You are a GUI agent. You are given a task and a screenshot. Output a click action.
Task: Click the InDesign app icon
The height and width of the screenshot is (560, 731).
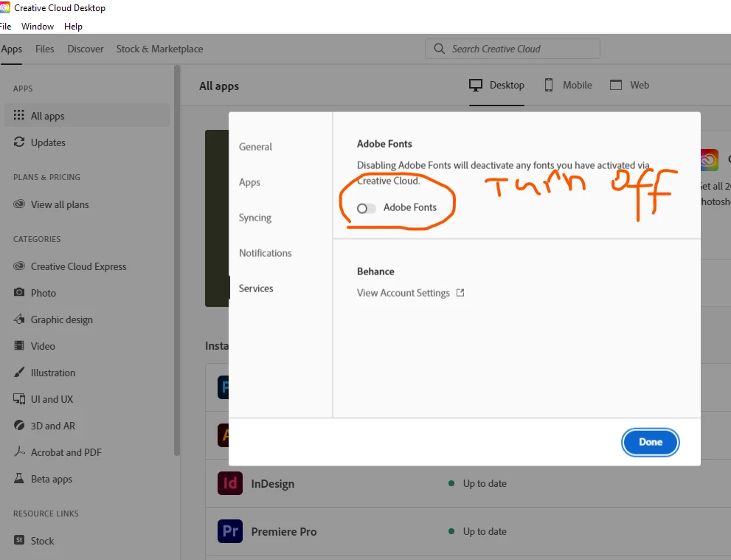point(230,483)
